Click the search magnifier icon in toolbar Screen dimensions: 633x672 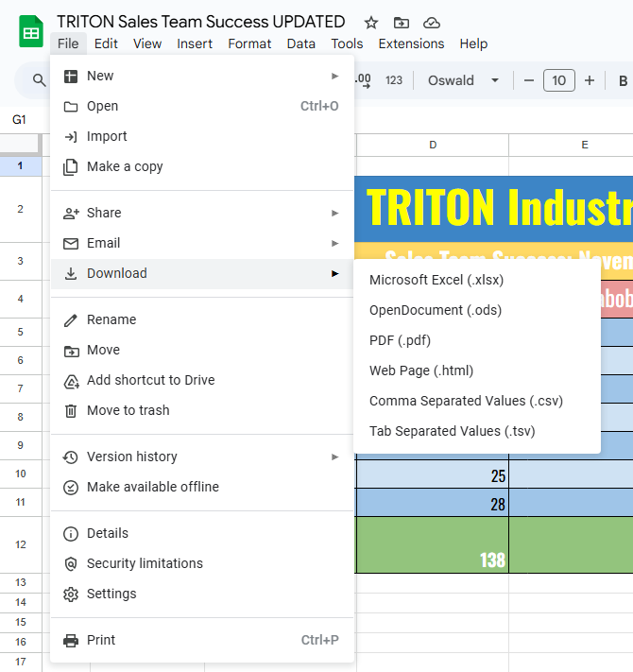coord(39,80)
